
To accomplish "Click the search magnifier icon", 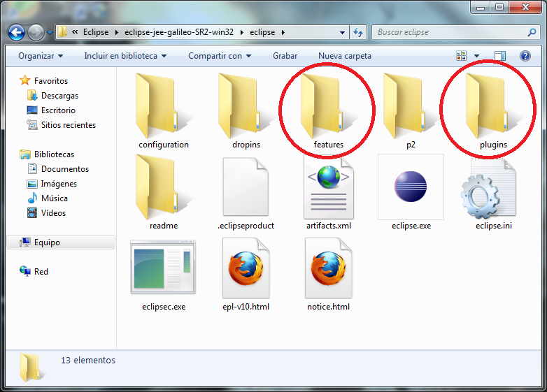I will point(532,32).
